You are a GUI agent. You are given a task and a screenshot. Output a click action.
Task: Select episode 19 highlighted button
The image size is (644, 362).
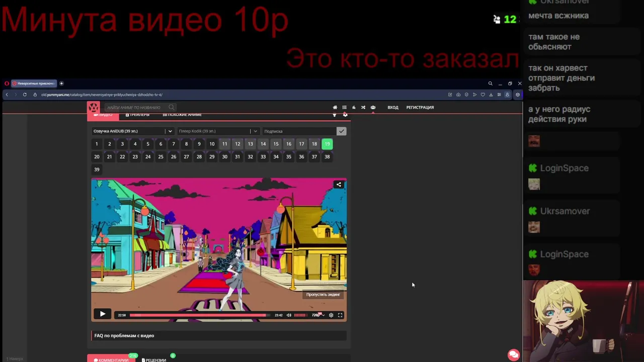[x=327, y=144]
